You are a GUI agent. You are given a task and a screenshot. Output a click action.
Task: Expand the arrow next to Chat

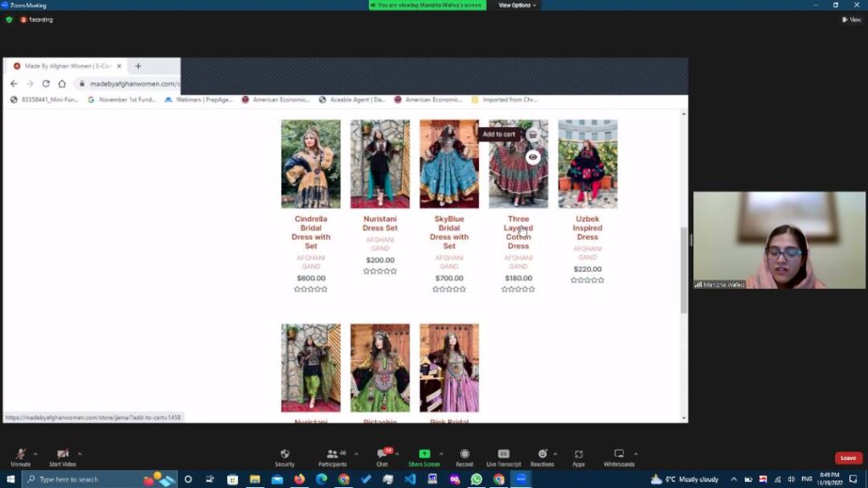(397, 454)
